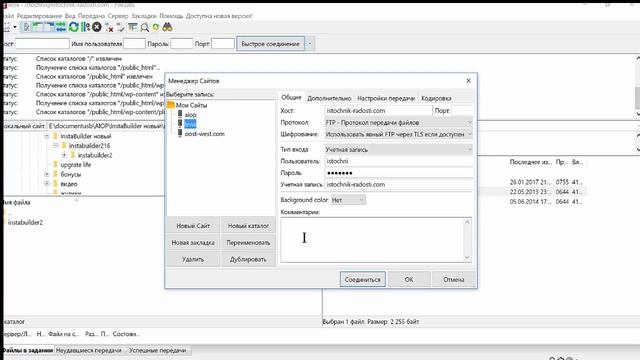Click the Удалить button
The width and height of the screenshot is (640, 360).
coord(193,259)
